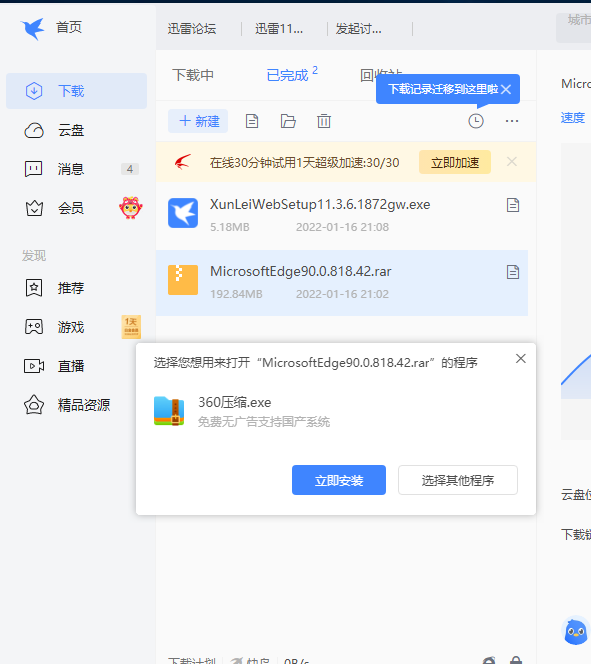Click 立即安装 install button

pos(339,480)
